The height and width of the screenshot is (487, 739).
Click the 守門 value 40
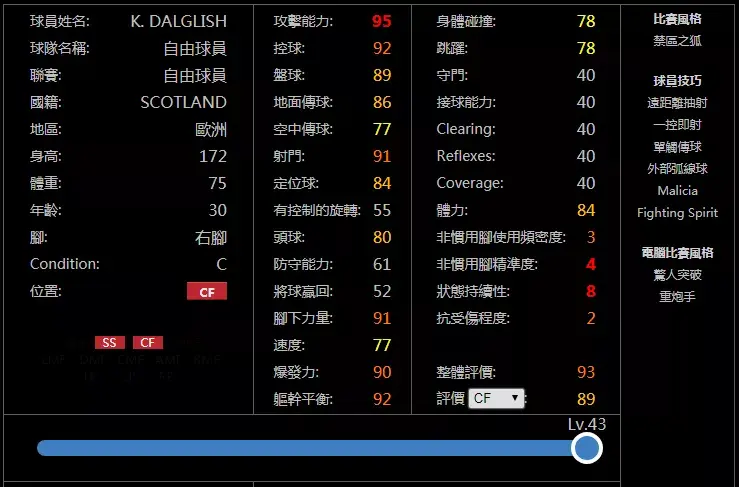(586, 75)
